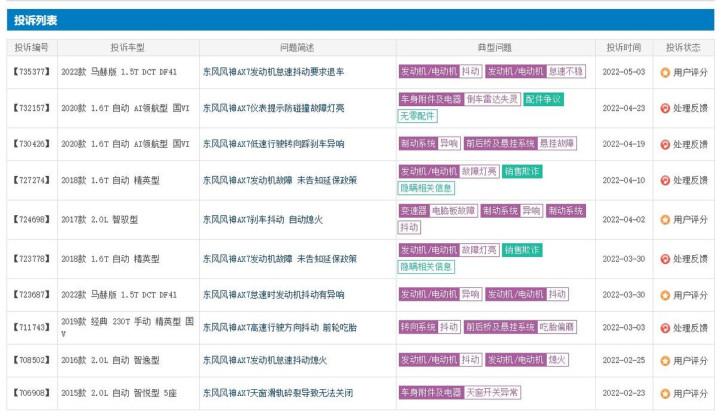The image size is (719, 418).
Task: Click the 销售欺诈 tag in row 727274
Action: tap(522, 171)
